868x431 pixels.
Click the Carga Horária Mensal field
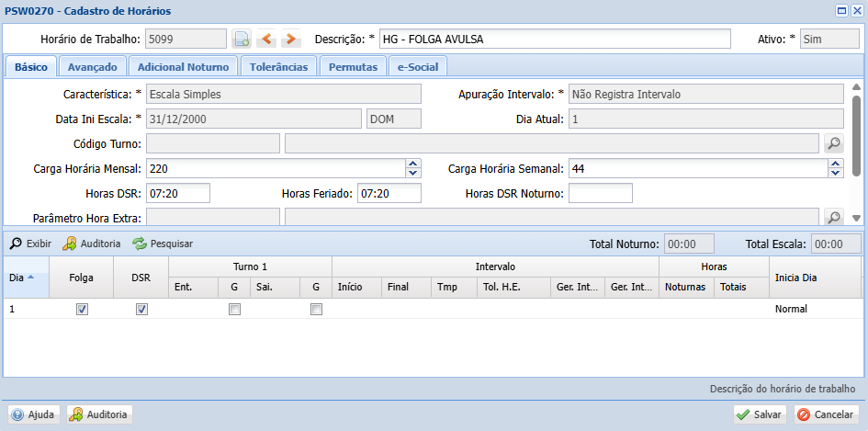click(x=276, y=168)
